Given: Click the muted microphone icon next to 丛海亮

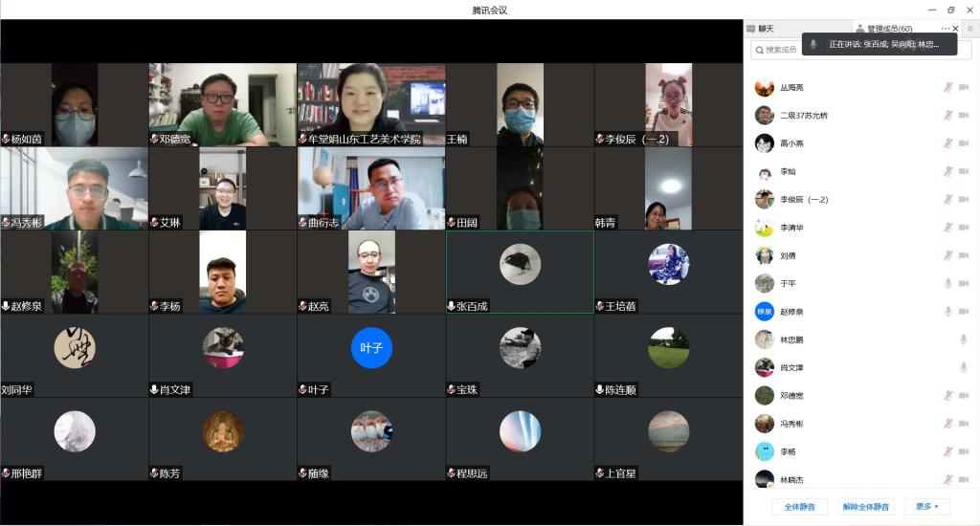Looking at the screenshot, I should 947,88.
